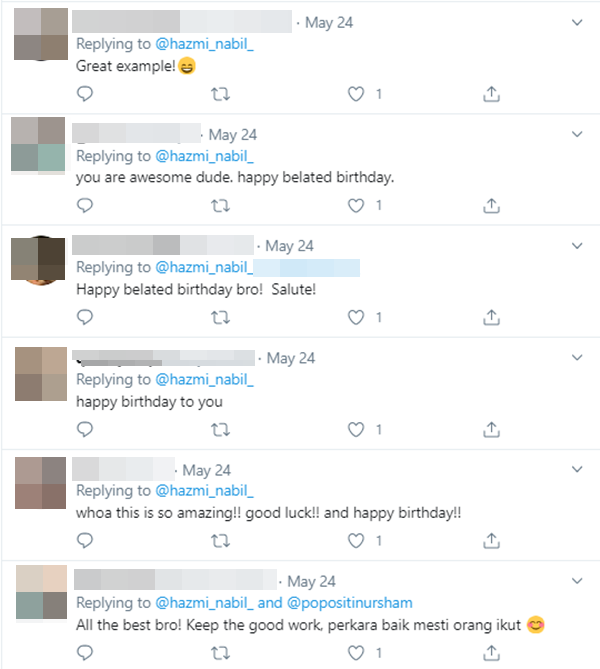Expand more menu on "happy birthday to you" tweet
Image resolution: width=600 pixels, height=669 pixels.
(x=577, y=357)
